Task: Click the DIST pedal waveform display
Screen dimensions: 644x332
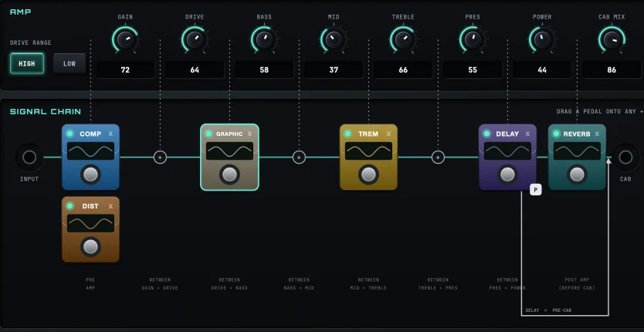Action: 91,223
